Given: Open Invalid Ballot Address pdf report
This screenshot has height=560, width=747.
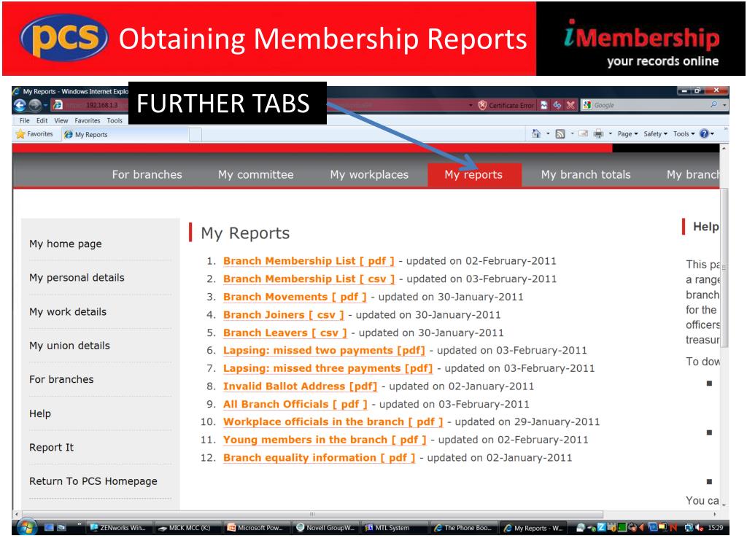Looking at the screenshot, I should (x=300, y=386).
